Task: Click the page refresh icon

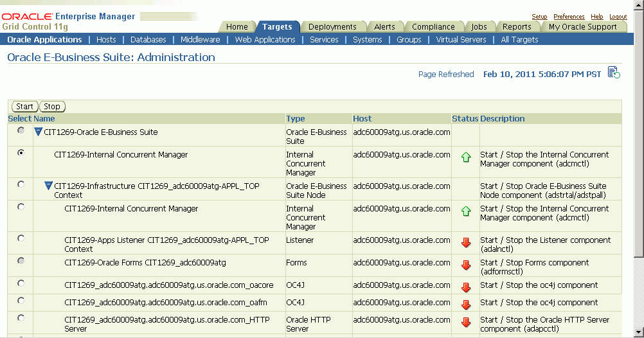Action: (x=614, y=73)
